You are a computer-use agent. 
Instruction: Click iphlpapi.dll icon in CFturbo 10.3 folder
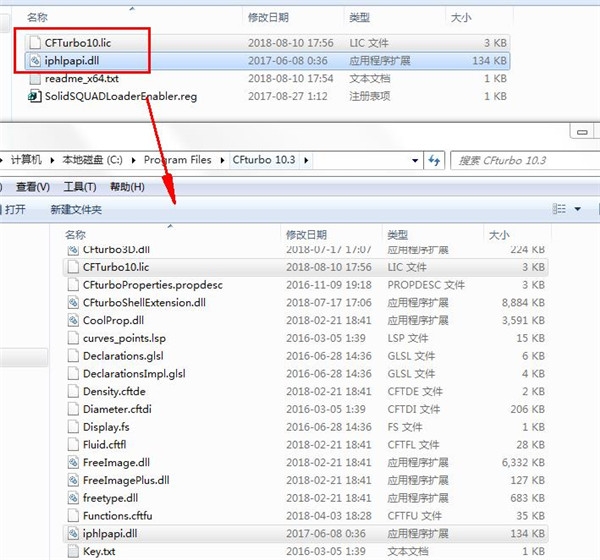pos(73,534)
